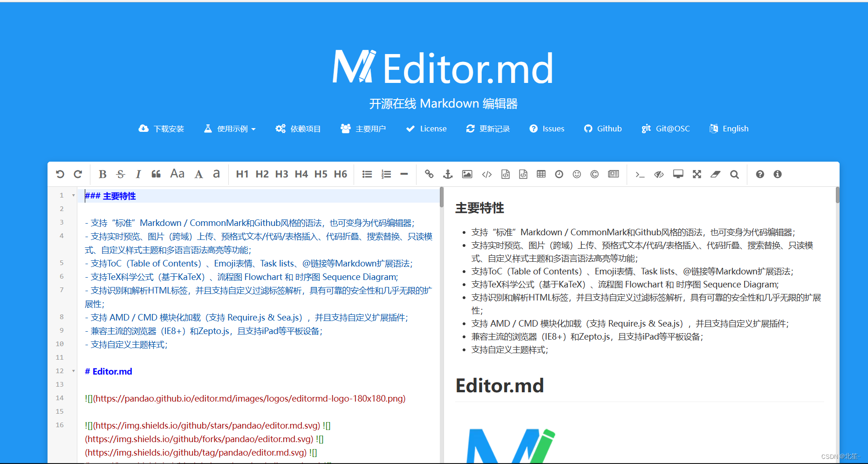Open 依赖项目 menu item
868x464 pixels.
[x=298, y=129]
